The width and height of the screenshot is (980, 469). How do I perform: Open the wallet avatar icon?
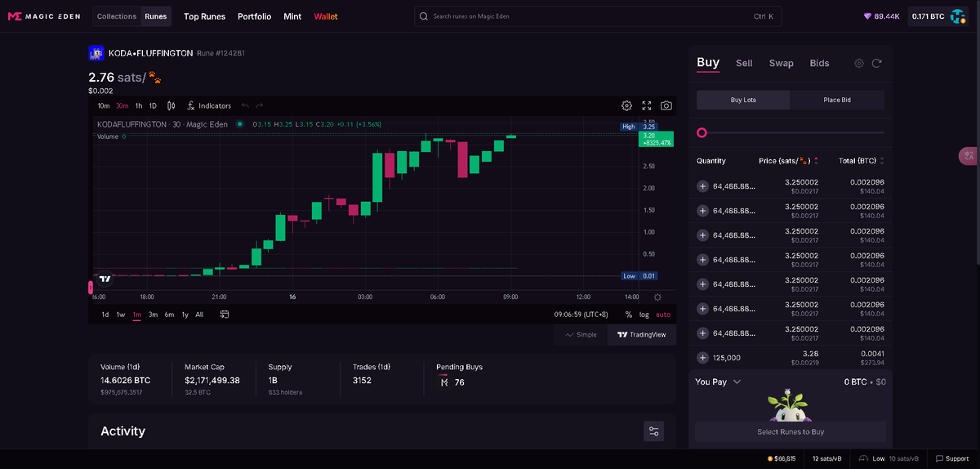[958, 16]
